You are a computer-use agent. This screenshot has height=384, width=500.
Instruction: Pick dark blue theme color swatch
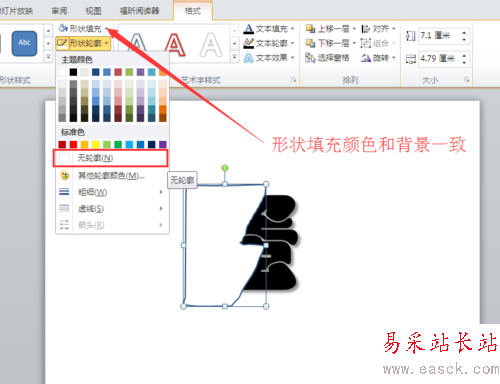tap(96, 72)
